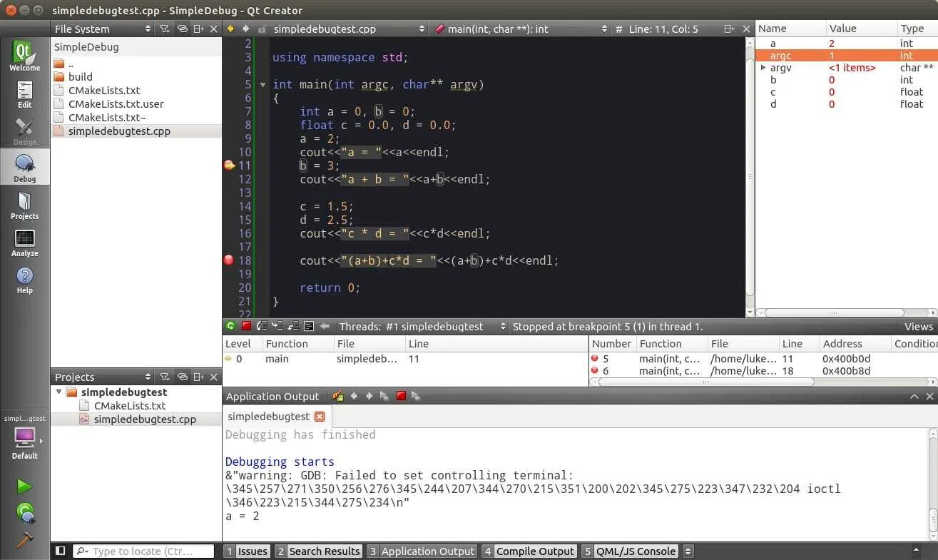Split the code editor view
This screenshot has height=560, width=938.
(x=729, y=29)
